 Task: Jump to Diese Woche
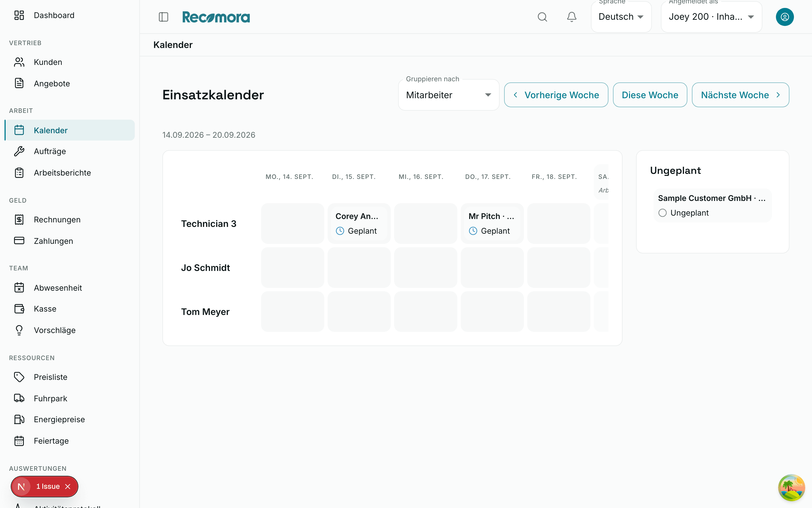650,95
